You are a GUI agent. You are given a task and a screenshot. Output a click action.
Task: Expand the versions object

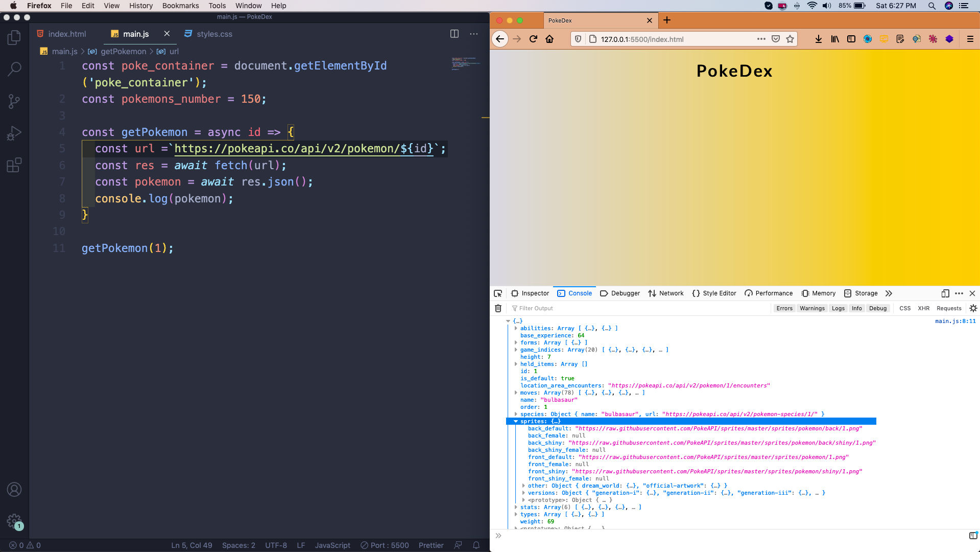point(523,493)
